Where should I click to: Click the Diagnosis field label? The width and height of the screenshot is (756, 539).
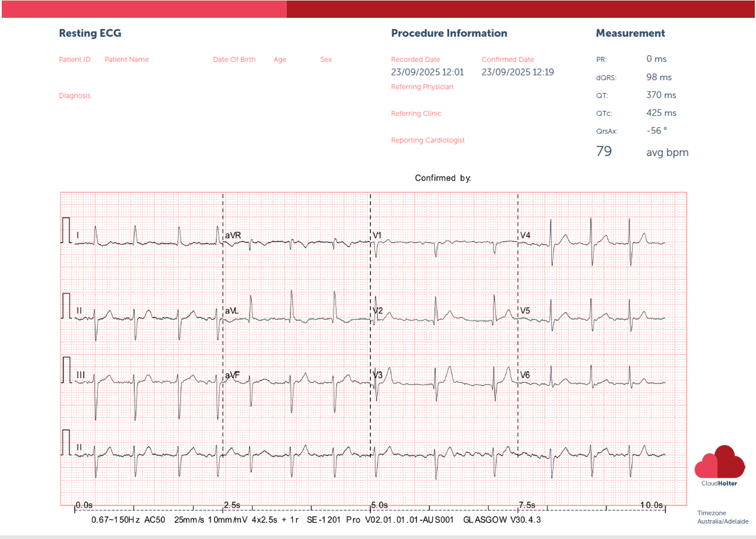[x=74, y=96]
